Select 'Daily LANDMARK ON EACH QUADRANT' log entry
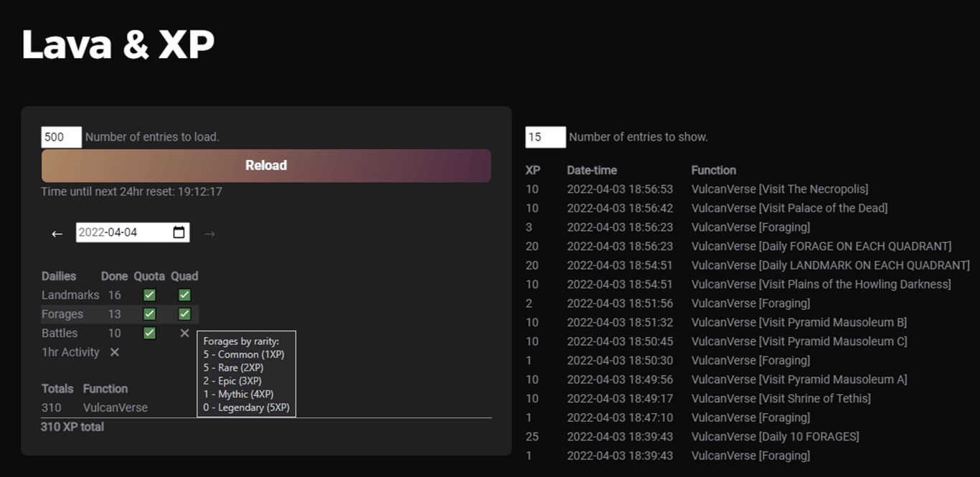Image resolution: width=980 pixels, height=477 pixels. point(831,265)
